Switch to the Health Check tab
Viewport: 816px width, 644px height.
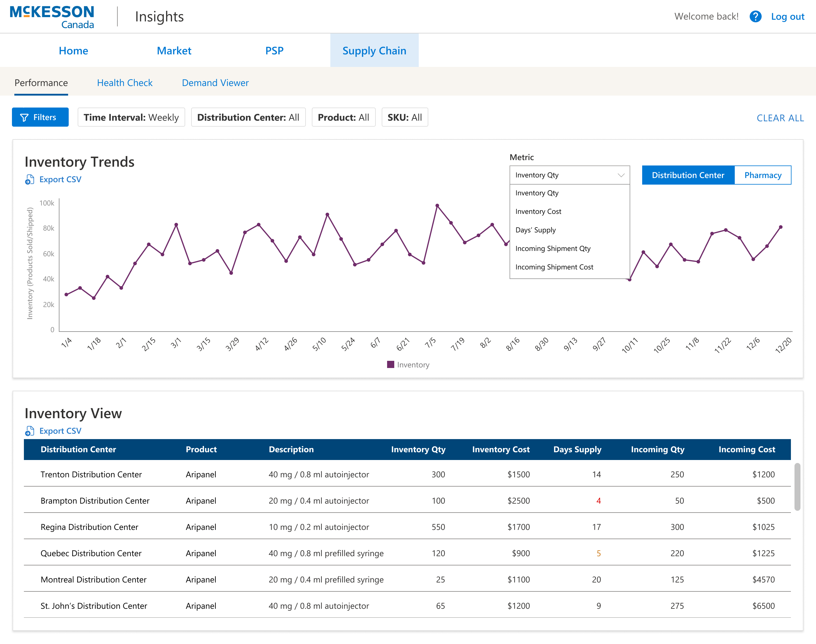pyautogui.click(x=125, y=82)
